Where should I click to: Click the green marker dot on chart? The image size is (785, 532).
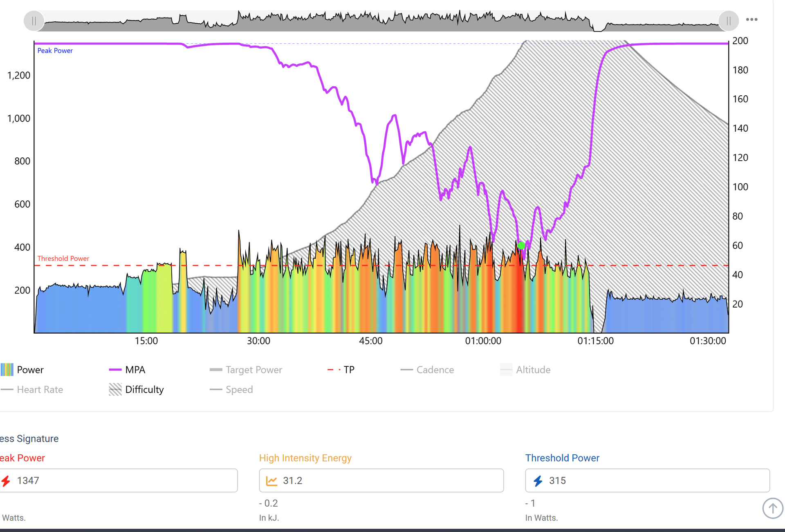tap(521, 245)
